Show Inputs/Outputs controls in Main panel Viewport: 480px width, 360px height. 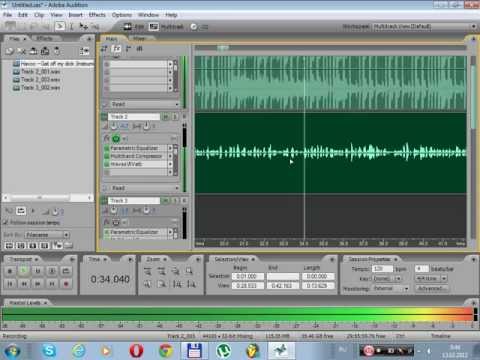click(x=104, y=49)
